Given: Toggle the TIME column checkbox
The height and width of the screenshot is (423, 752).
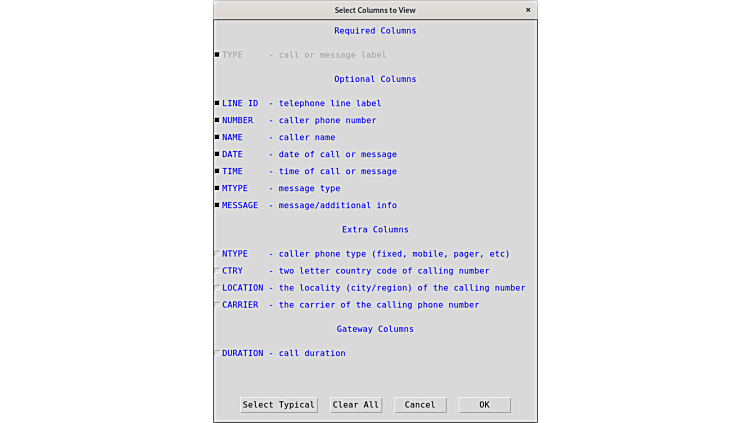Looking at the screenshot, I should pos(217,171).
